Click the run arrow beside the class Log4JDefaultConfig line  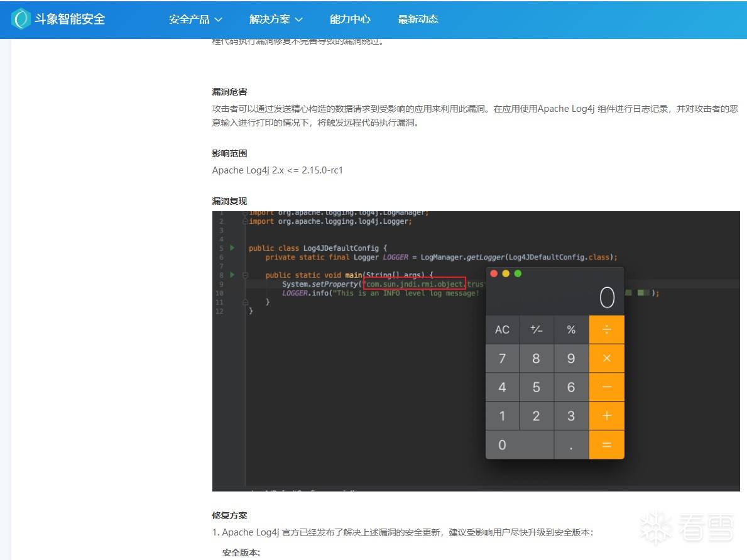232,248
